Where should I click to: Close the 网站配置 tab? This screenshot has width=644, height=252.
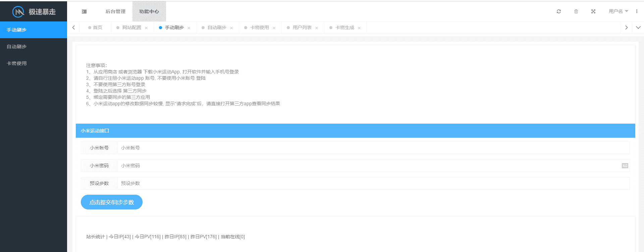(x=146, y=28)
